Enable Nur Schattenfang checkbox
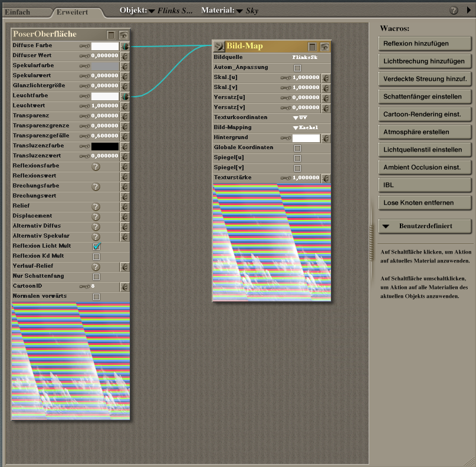This screenshot has width=476, height=467. click(96, 277)
